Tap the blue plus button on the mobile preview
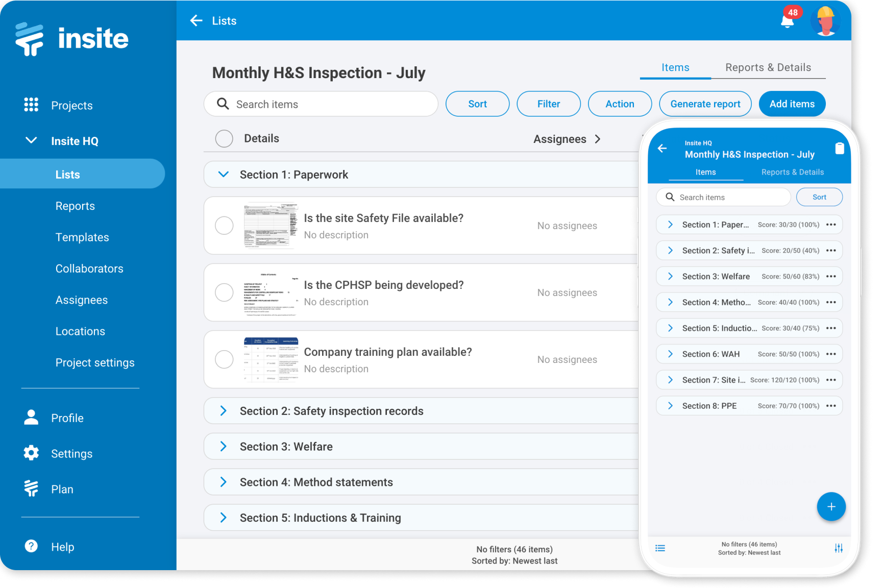 (x=831, y=506)
